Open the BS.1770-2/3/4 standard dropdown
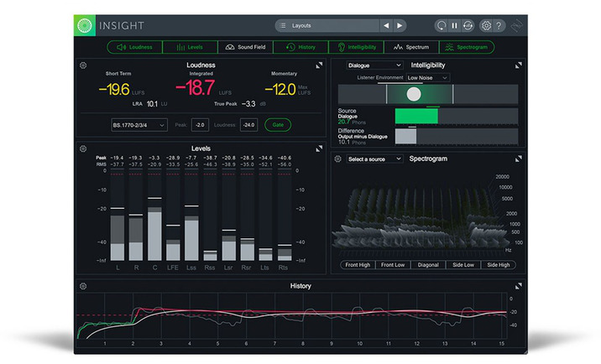This screenshot has height=364, width=601. click(139, 125)
